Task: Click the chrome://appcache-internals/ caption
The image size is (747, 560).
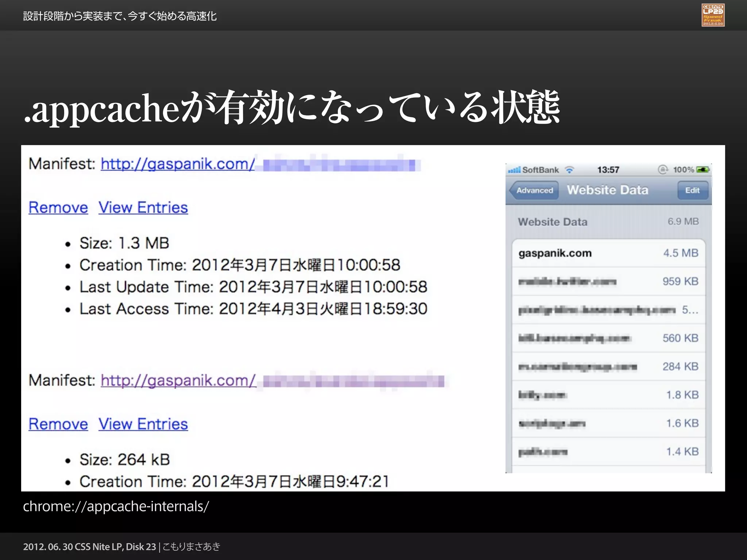Action: 116,506
